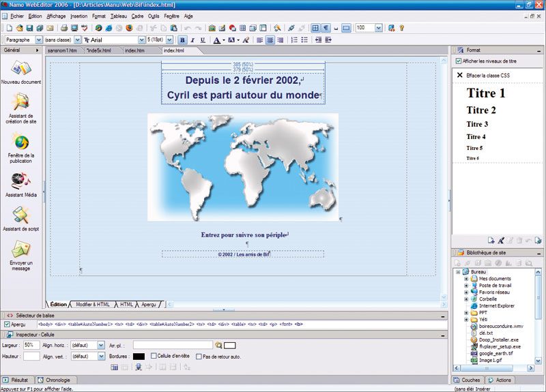Open the Assistant de script
The width and height of the screenshot is (546, 392).
click(x=21, y=217)
